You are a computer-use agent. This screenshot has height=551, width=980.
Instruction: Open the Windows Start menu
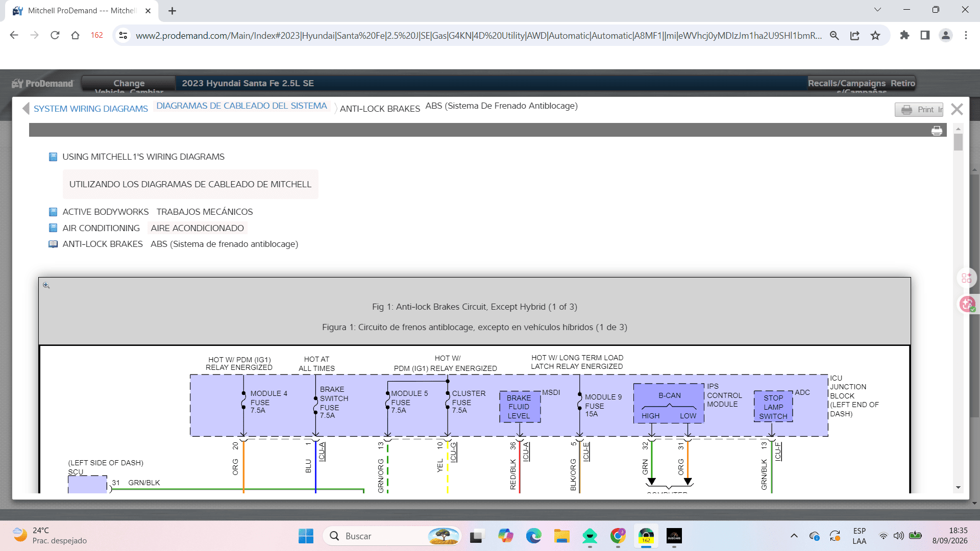click(x=306, y=536)
